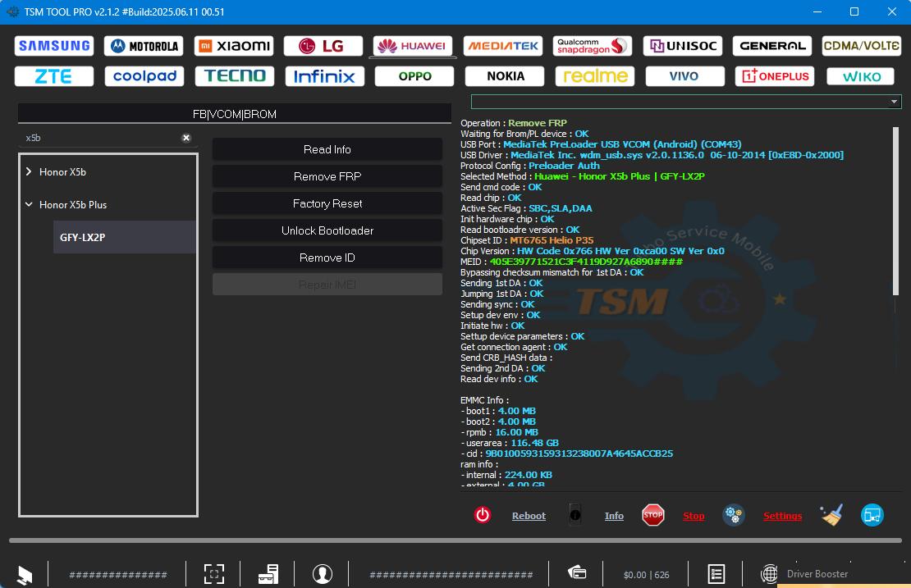Viewport: 911px width, 588px height.
Task: Select the Samsung brand logo
Action: tap(54, 46)
